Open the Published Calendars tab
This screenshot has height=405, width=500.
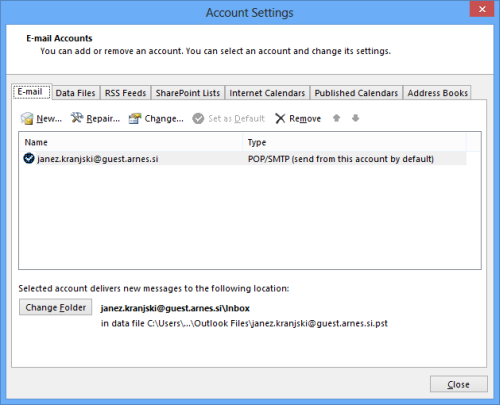[x=356, y=93]
